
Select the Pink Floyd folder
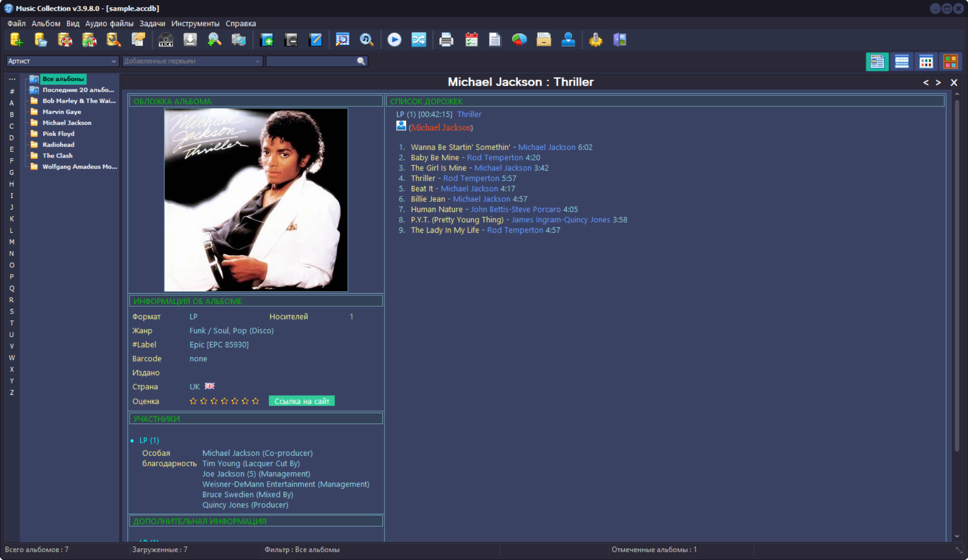[59, 134]
